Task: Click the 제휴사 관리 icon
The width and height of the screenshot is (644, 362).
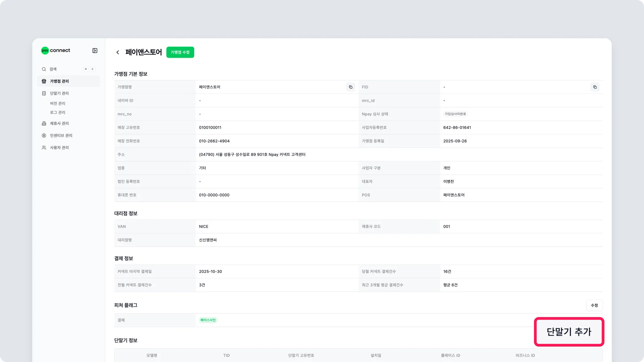Action: click(44, 123)
